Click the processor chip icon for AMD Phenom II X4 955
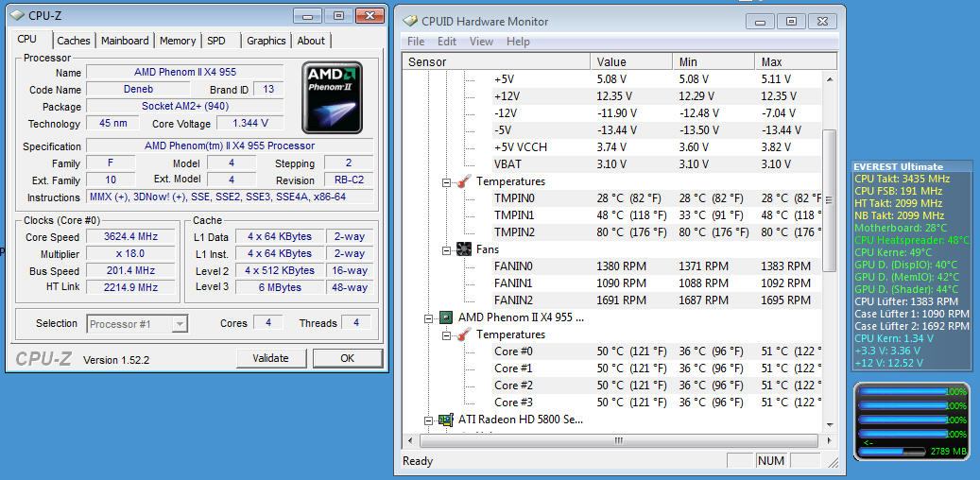Screen dimensions: 980x480 pyautogui.click(x=446, y=317)
